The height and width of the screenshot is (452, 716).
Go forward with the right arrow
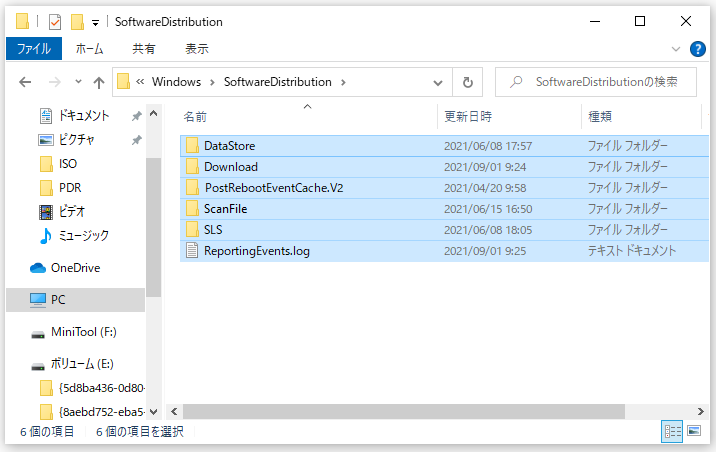(55, 82)
